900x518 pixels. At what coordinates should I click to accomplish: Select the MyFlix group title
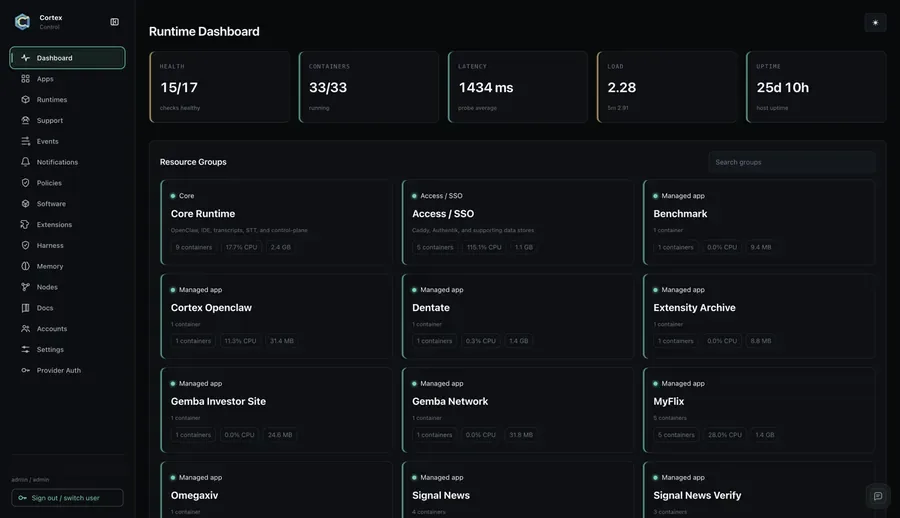pyautogui.click(x=669, y=401)
